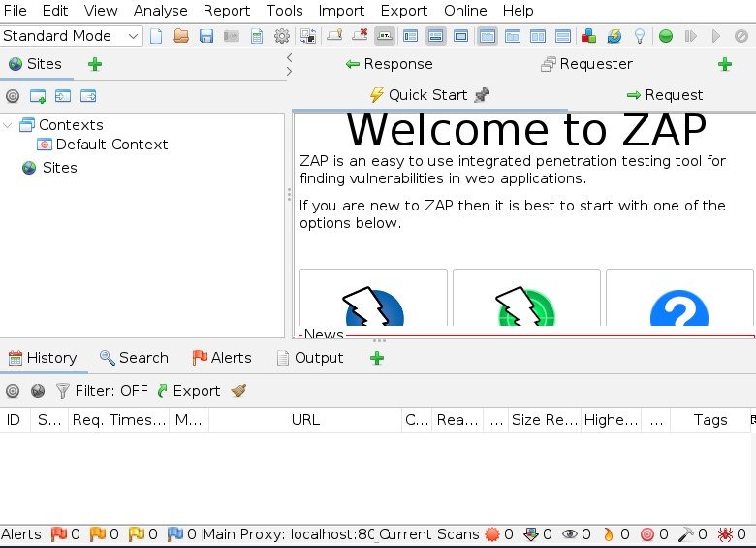The width and height of the screenshot is (756, 548).
Task: Open the Report menu
Action: [x=227, y=11]
